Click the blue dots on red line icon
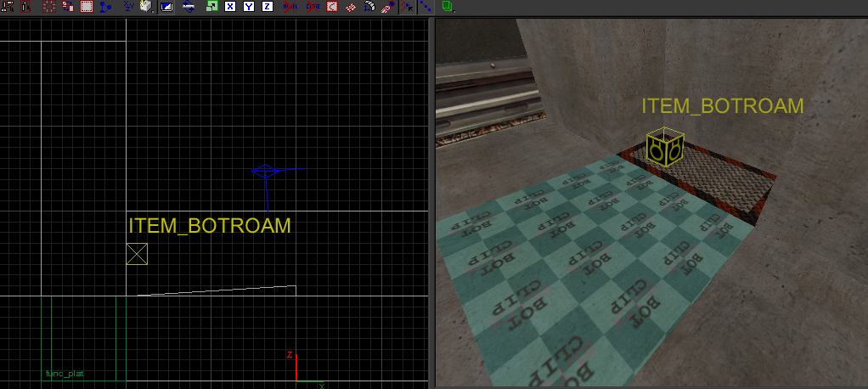Image resolution: width=868 pixels, height=389 pixels. coord(426,7)
